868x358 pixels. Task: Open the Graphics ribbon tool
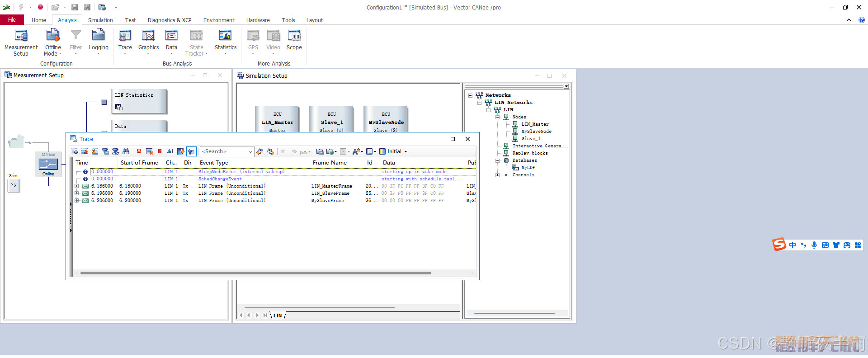(148, 42)
